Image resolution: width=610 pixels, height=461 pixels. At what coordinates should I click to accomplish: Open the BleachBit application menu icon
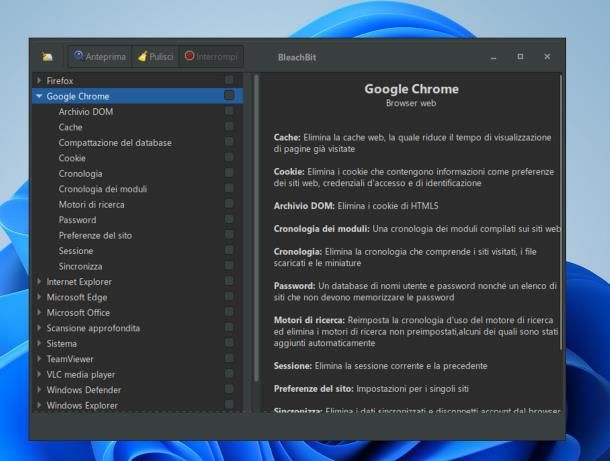(47, 57)
